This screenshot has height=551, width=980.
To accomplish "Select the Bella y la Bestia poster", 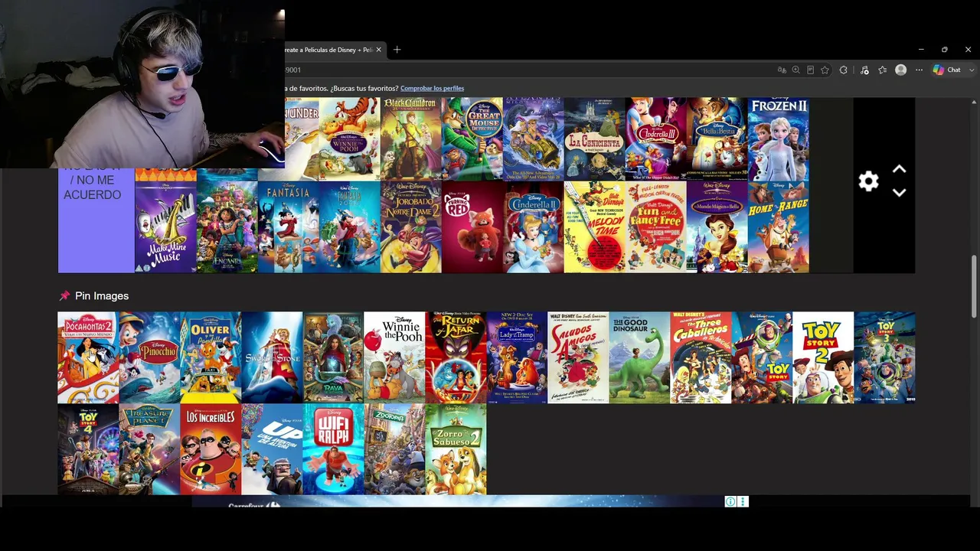I will (x=717, y=139).
